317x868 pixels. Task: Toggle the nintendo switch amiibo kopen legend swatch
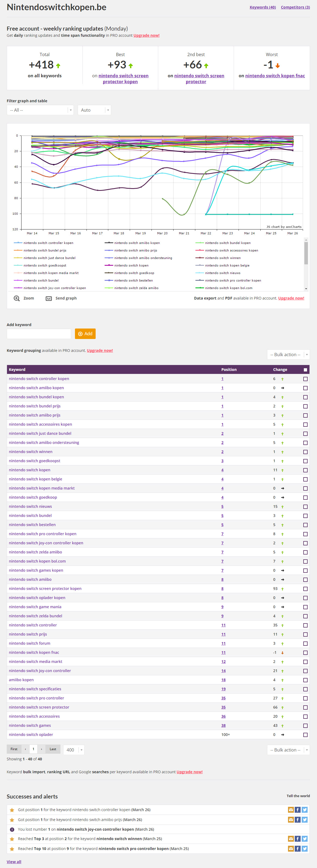tap(109, 243)
